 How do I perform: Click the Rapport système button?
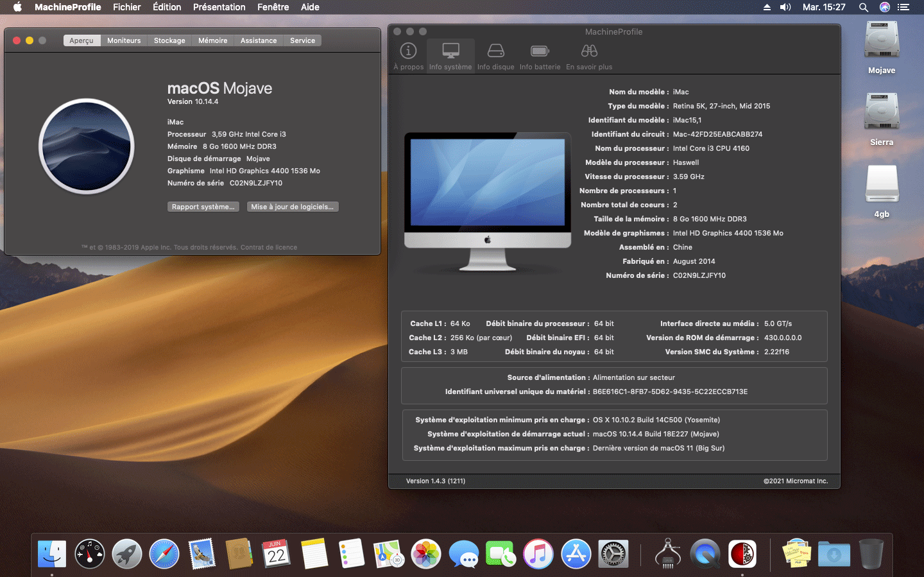(x=203, y=207)
